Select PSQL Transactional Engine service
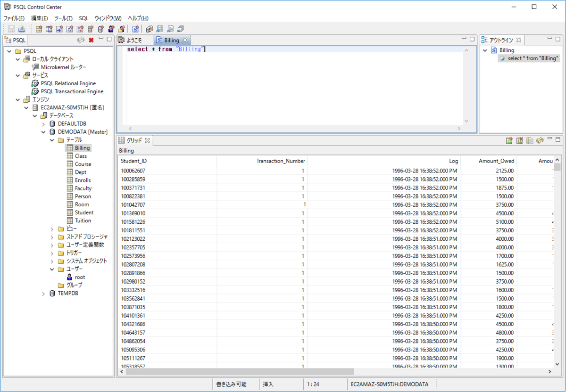 tap(72, 91)
